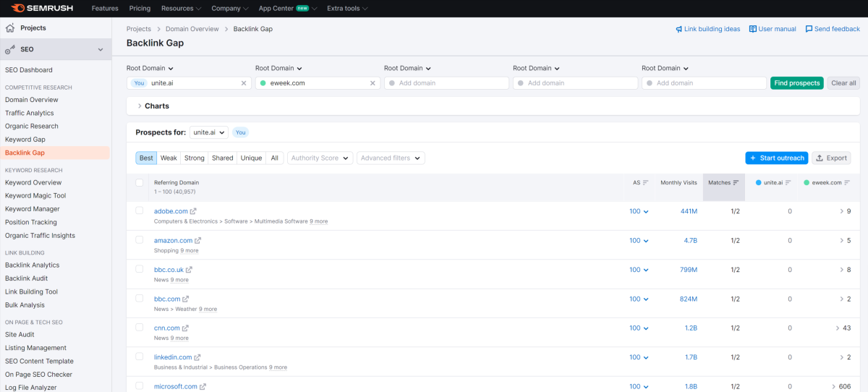Open Root Domain dropdown above eweek.com
The image size is (868, 392).
tap(279, 68)
